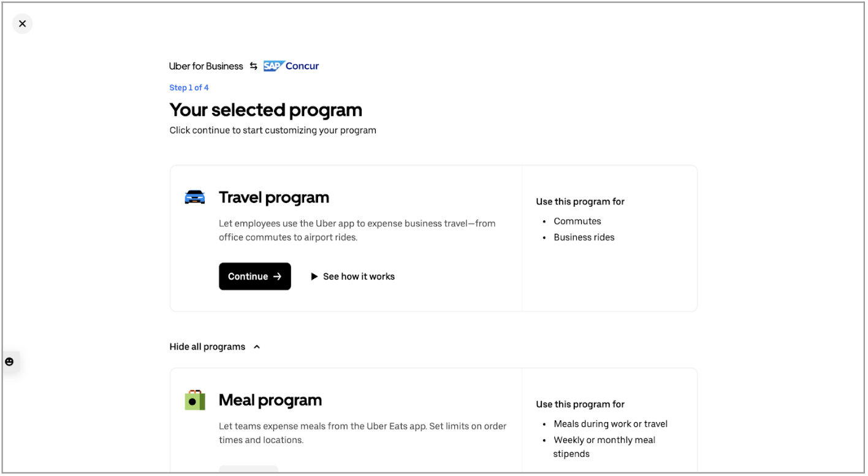Open the See how it works video
This screenshot has height=476, width=868.
[359, 276]
